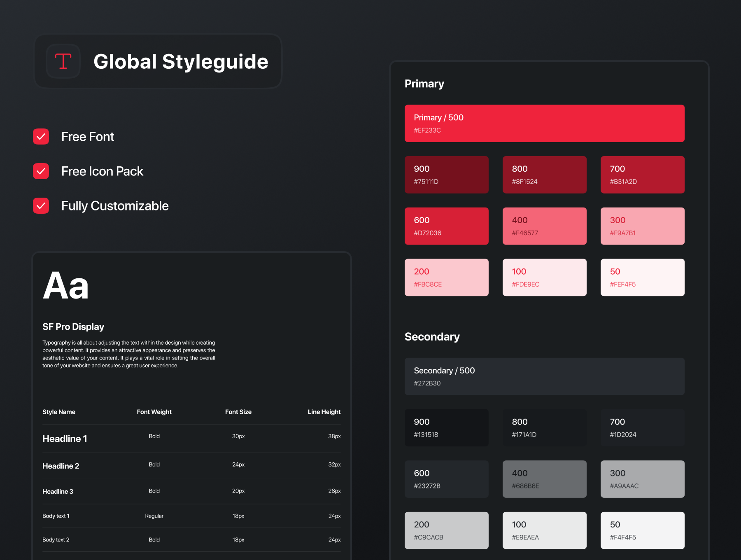The width and height of the screenshot is (741, 560).
Task: Click the SF Pro Display font heading
Action: [73, 327]
